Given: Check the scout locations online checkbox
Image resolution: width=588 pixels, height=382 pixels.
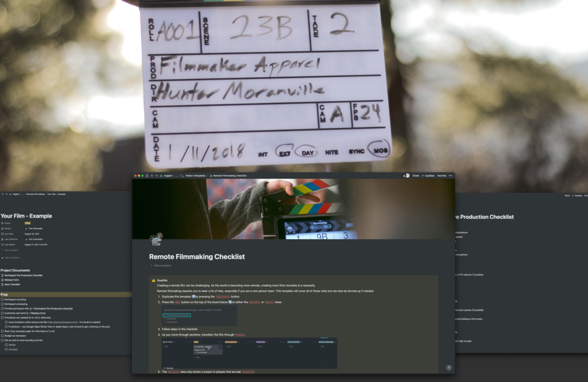Looking at the screenshot, I should pos(6,322).
